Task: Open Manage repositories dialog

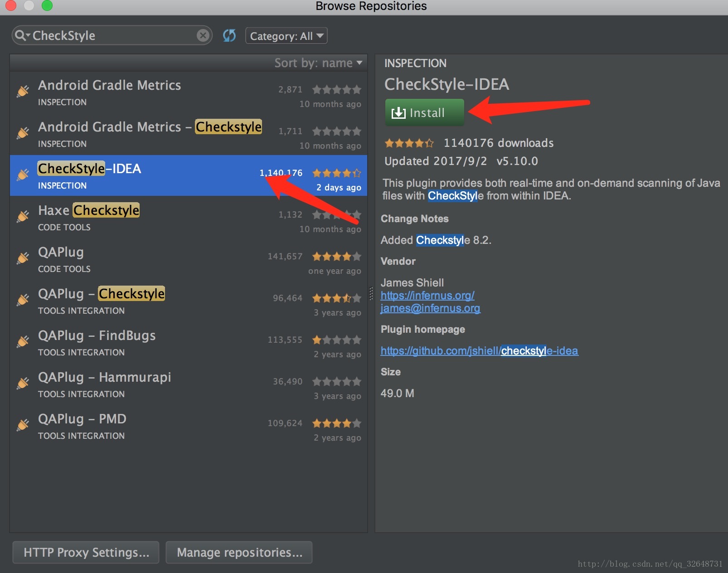Action: tap(239, 552)
